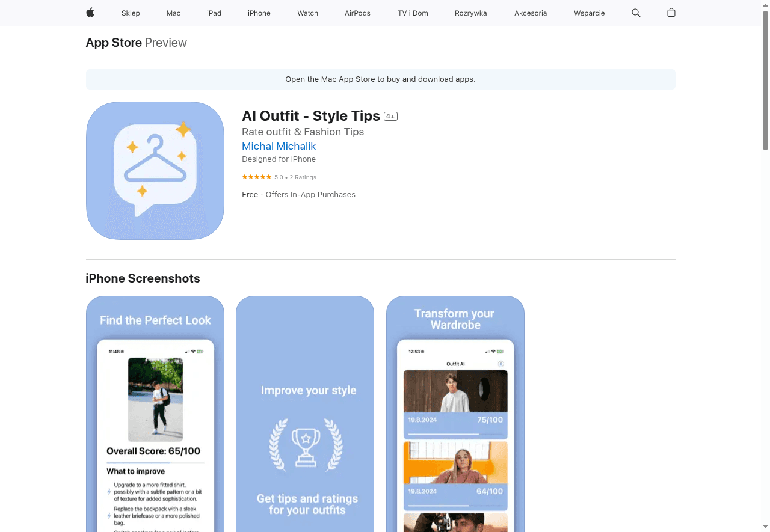Image resolution: width=770 pixels, height=532 pixels.
Task: View the 'Find the Perfect Look' screenshot
Action: [x=155, y=414]
